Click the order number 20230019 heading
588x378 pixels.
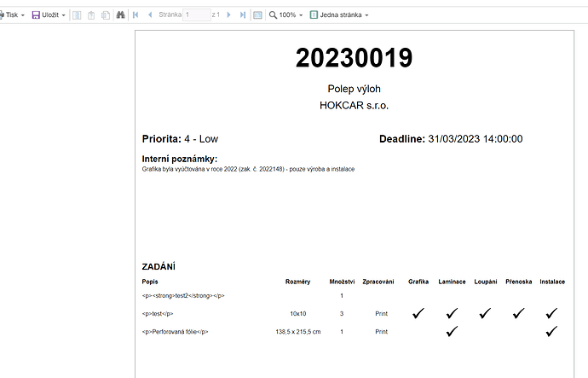click(x=354, y=58)
